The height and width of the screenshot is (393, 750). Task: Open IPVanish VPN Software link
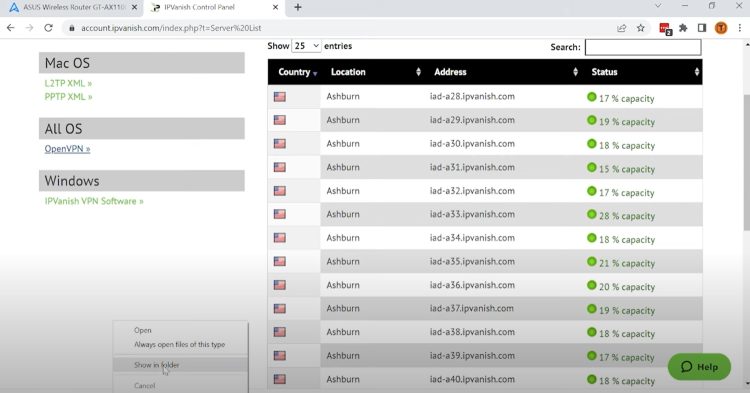(x=94, y=201)
